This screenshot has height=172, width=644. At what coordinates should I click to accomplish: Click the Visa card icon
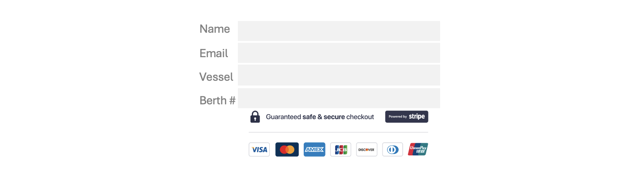[x=259, y=149]
